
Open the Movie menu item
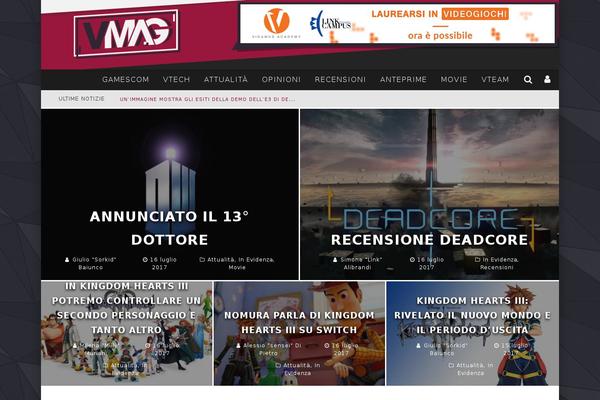click(x=454, y=80)
